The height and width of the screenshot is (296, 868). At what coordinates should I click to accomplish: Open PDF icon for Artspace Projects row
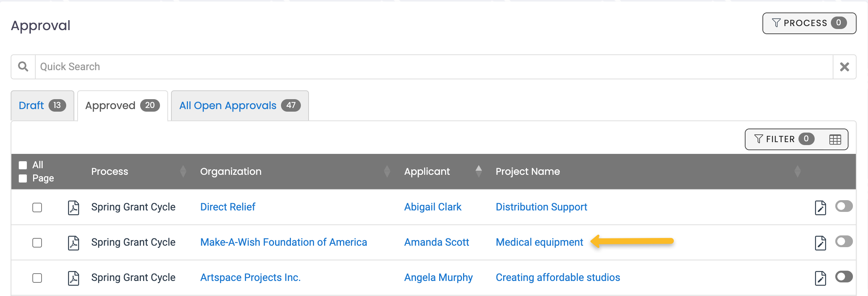coord(74,278)
